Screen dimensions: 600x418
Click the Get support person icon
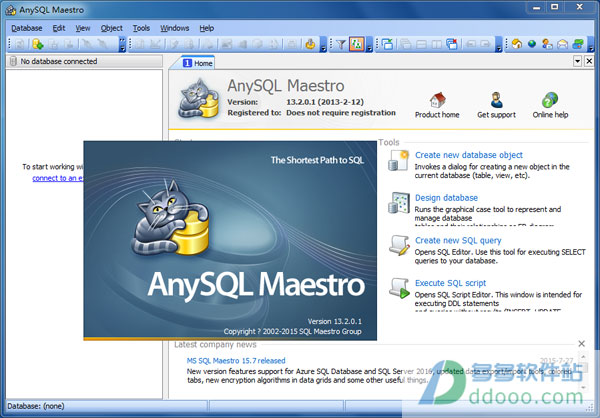[x=496, y=100]
